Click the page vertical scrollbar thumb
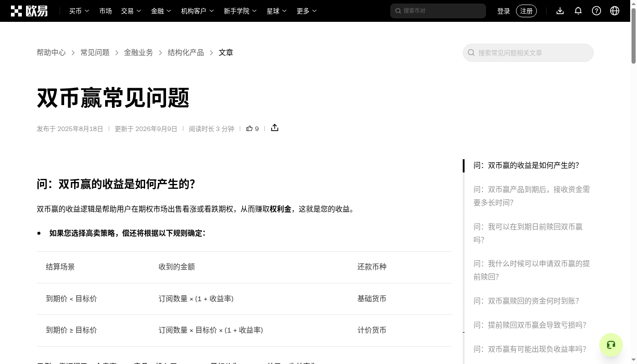This screenshot has height=364, width=637. [633, 36]
